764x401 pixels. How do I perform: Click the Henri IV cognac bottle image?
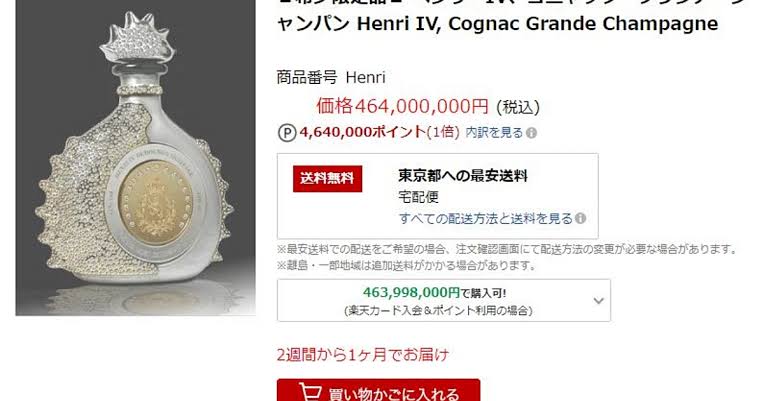(x=135, y=157)
